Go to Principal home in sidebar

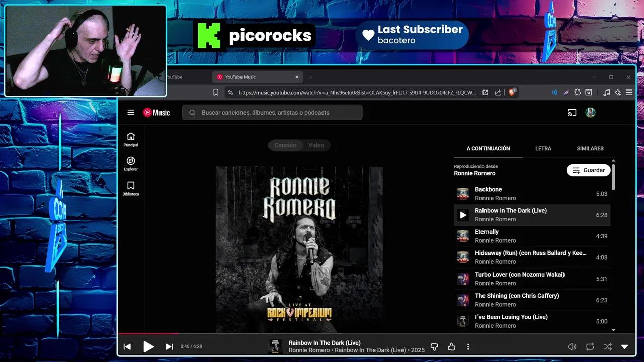point(131,139)
